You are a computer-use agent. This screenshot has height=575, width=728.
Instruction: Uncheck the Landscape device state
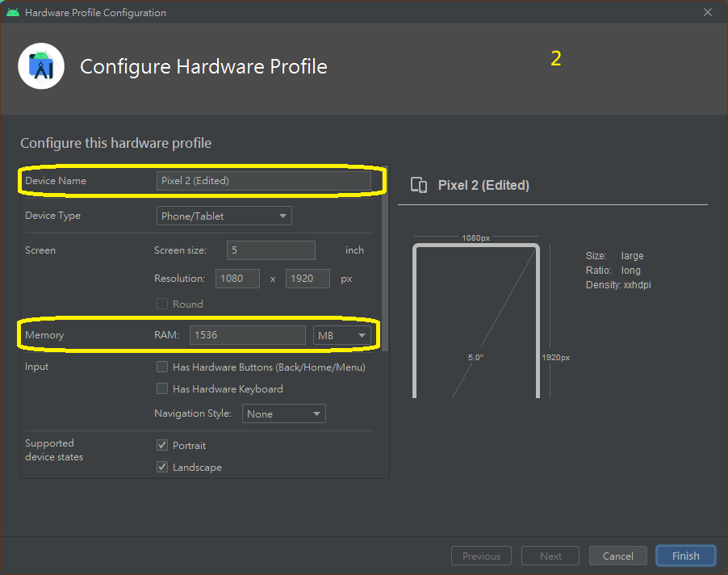pyautogui.click(x=162, y=468)
